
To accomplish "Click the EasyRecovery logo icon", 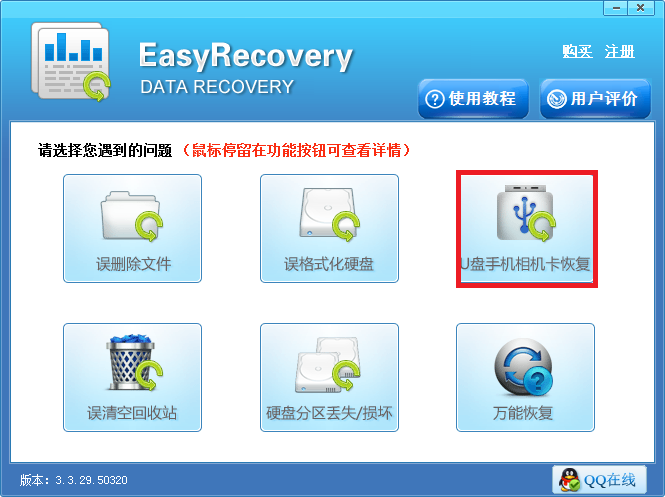I will tap(70, 62).
